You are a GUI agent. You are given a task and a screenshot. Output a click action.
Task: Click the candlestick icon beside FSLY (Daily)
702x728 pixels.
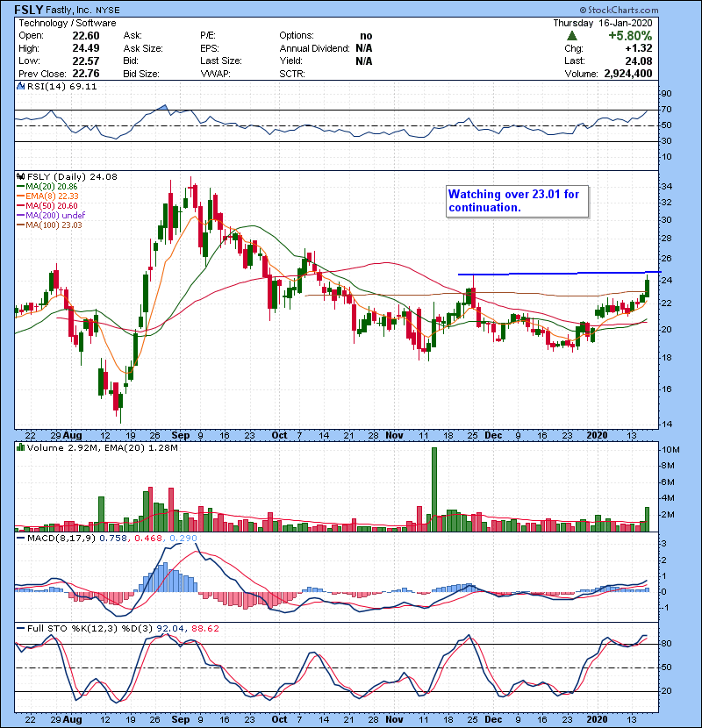click(20, 176)
